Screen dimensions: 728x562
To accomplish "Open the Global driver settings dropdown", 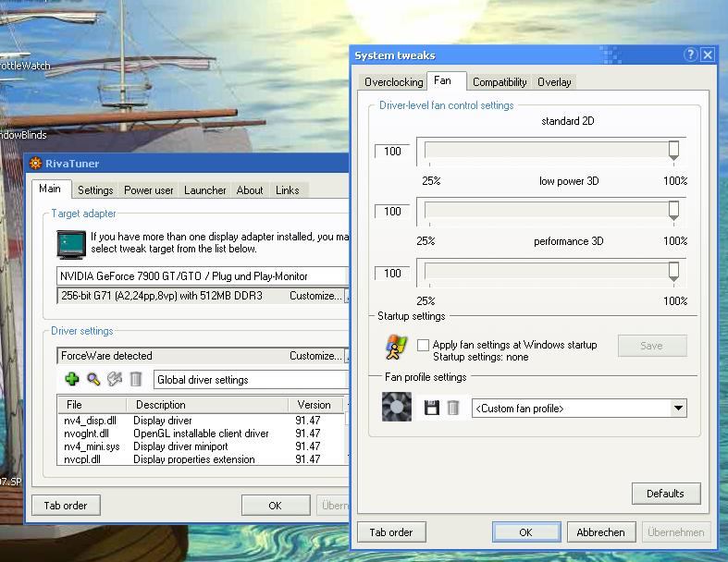I will tap(251, 380).
